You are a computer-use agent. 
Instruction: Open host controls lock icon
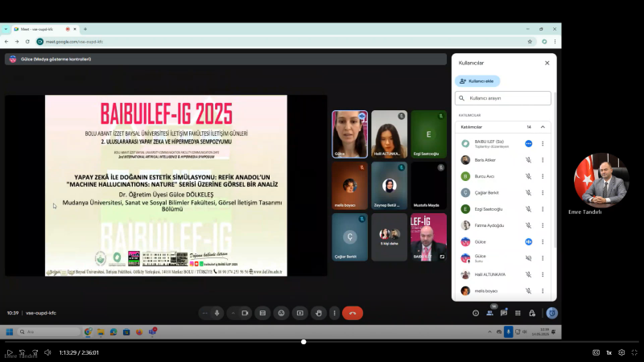pos(532,313)
